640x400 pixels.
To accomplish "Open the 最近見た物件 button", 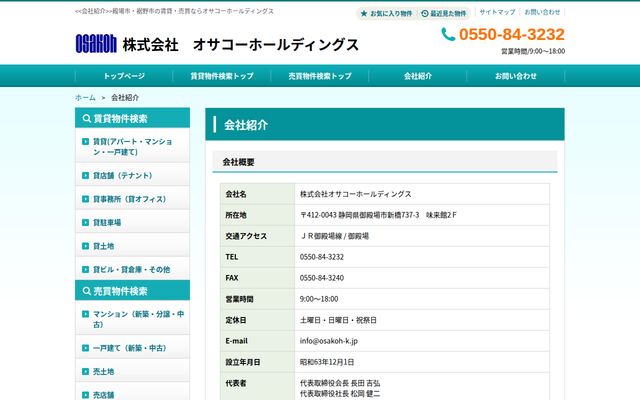I will (x=444, y=13).
